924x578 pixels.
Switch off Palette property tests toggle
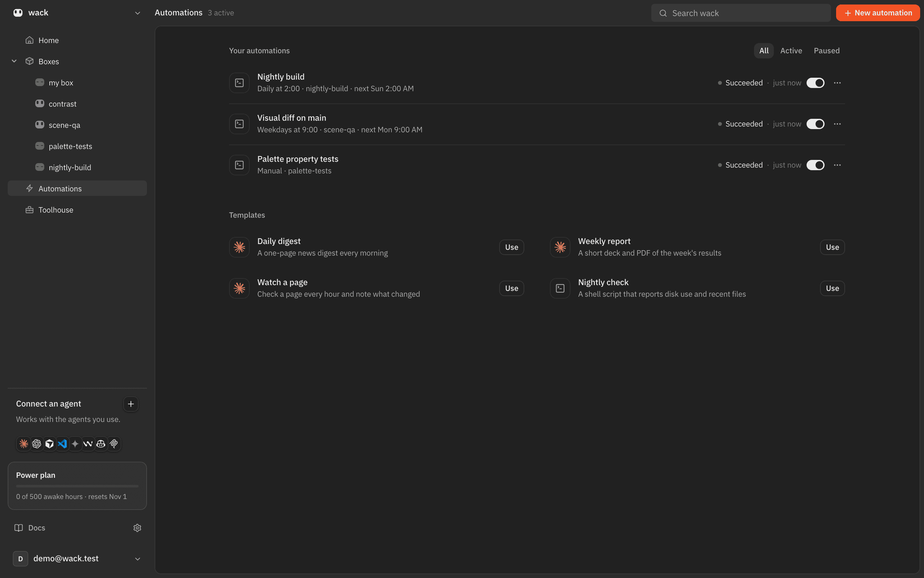point(815,165)
